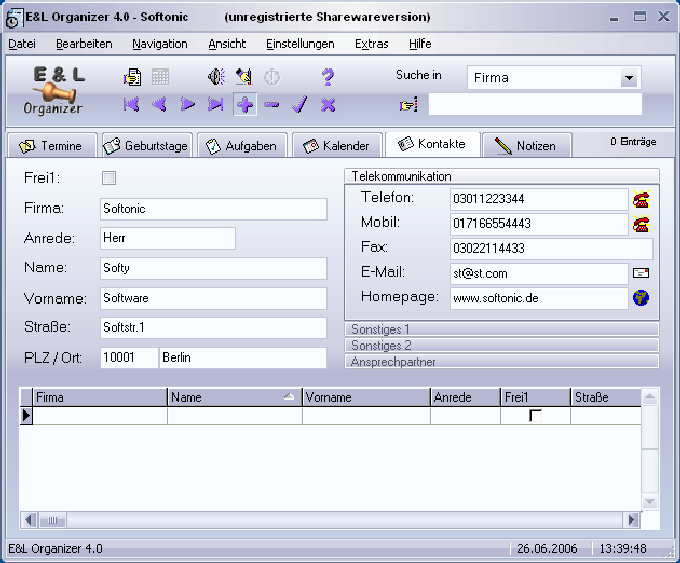
Task: Sort grid by Firma column header
Action: pos(100,397)
